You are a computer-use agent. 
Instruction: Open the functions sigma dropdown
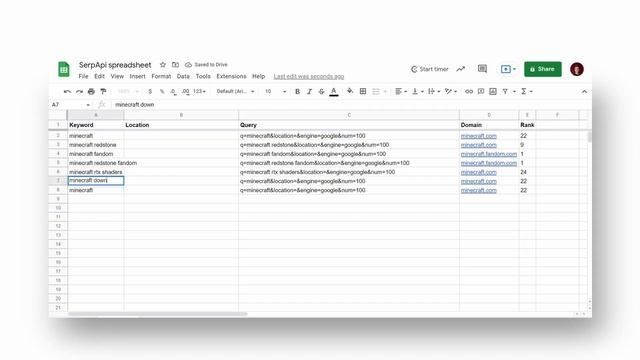pyautogui.click(x=526, y=91)
